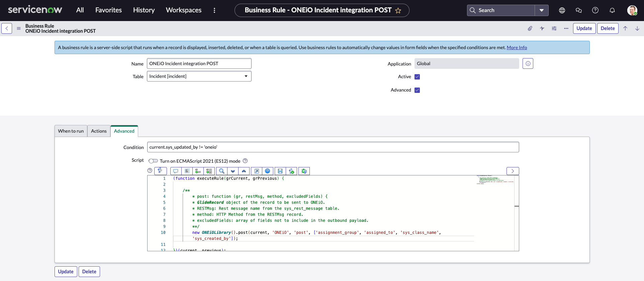
Task: Open the Table dropdown Incident [incident]
Action: click(199, 76)
